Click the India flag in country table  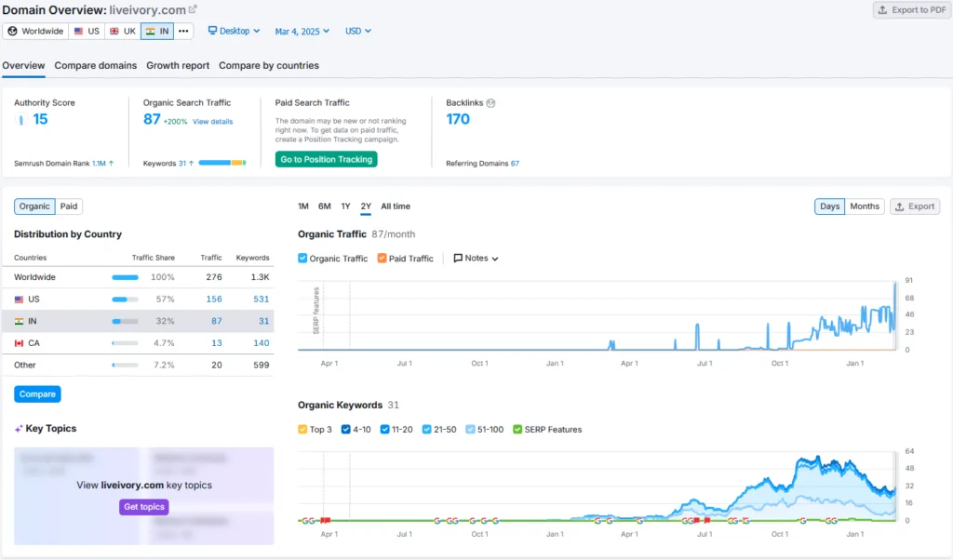[19, 321]
